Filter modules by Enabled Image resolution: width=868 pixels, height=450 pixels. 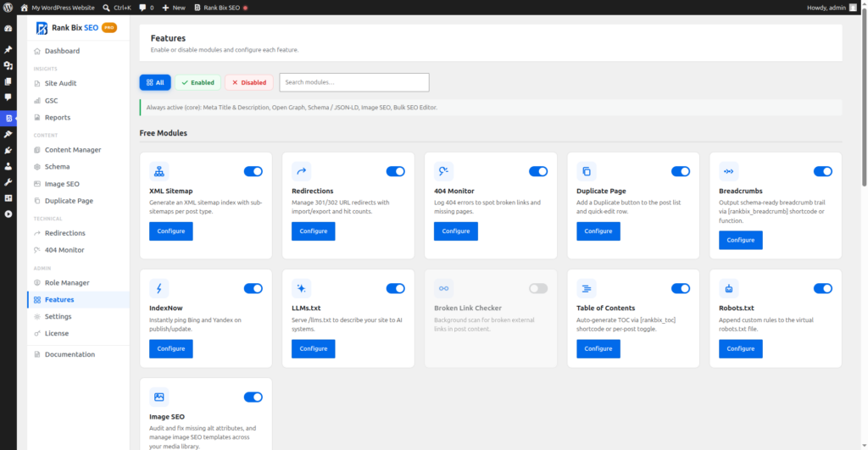pyautogui.click(x=198, y=82)
